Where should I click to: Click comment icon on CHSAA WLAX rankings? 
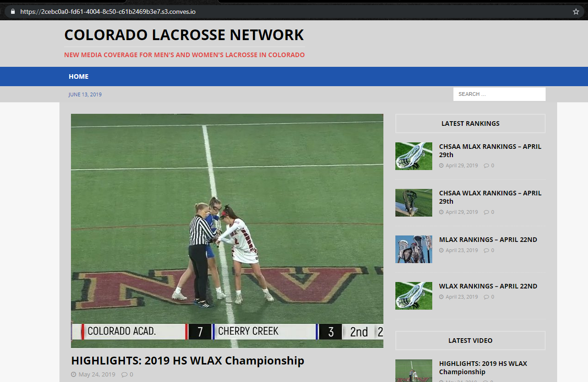[486, 212]
